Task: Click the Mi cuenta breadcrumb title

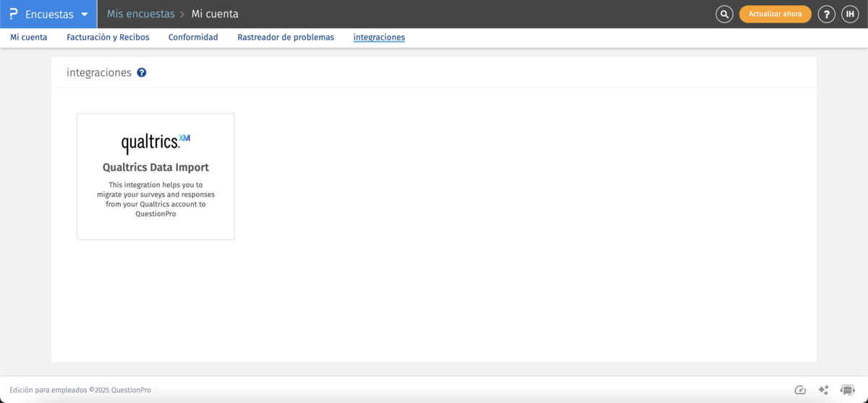Action: tap(215, 14)
